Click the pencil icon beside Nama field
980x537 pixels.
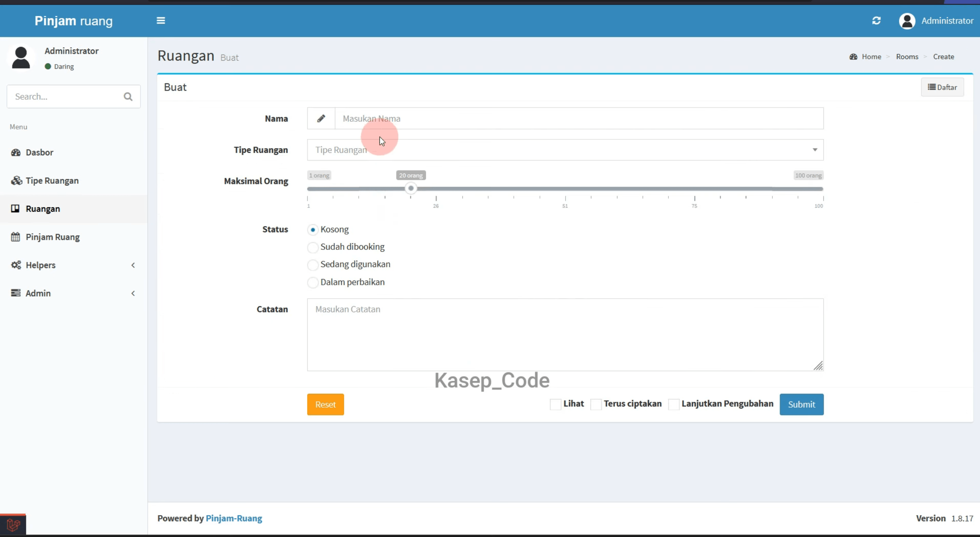[321, 119]
